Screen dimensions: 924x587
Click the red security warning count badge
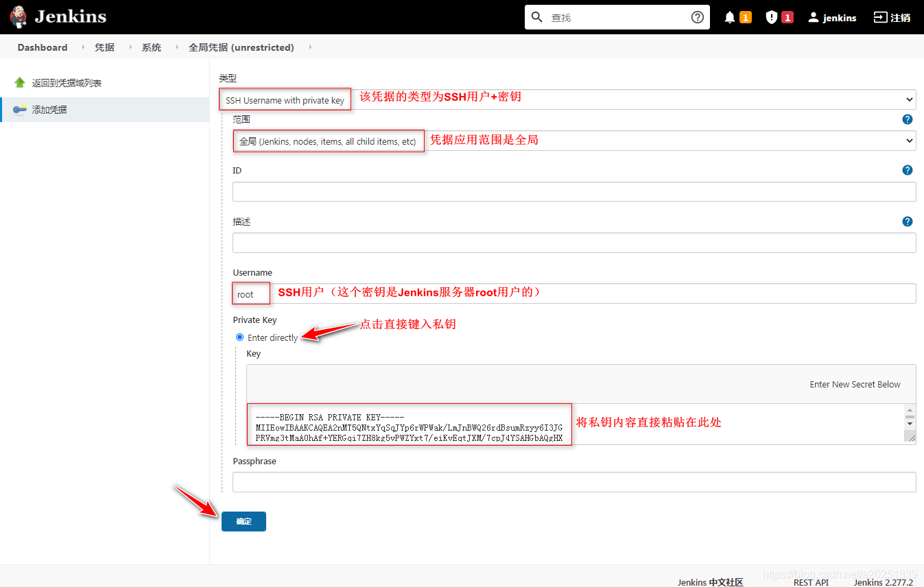click(x=787, y=17)
